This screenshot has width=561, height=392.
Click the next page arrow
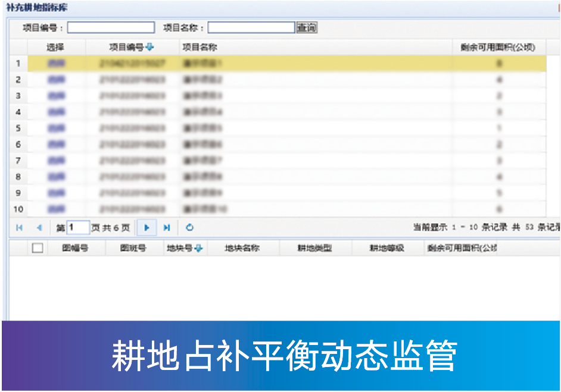[147, 228]
